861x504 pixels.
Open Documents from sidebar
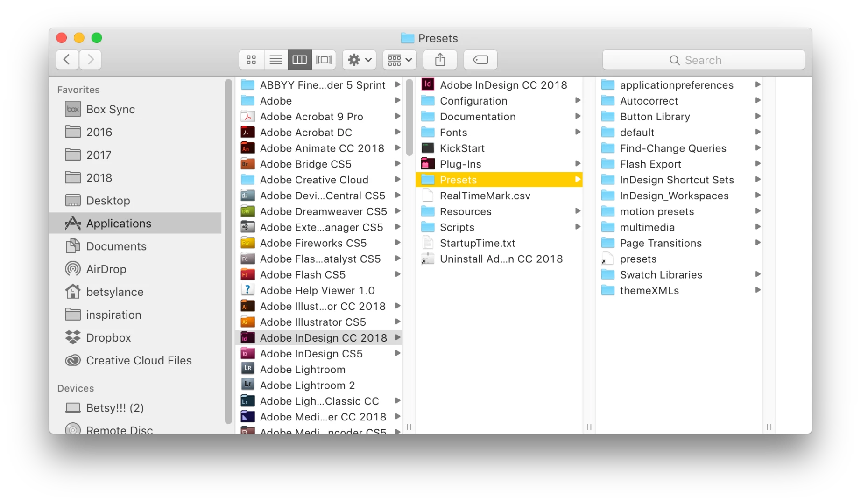[x=135, y=246]
